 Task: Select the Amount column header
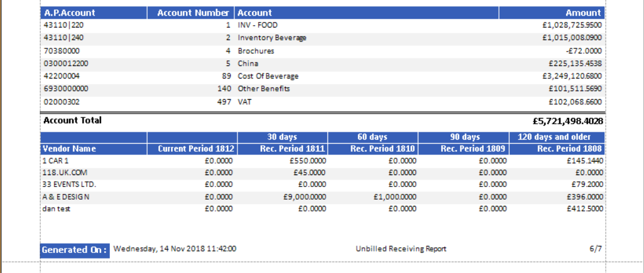coord(583,13)
